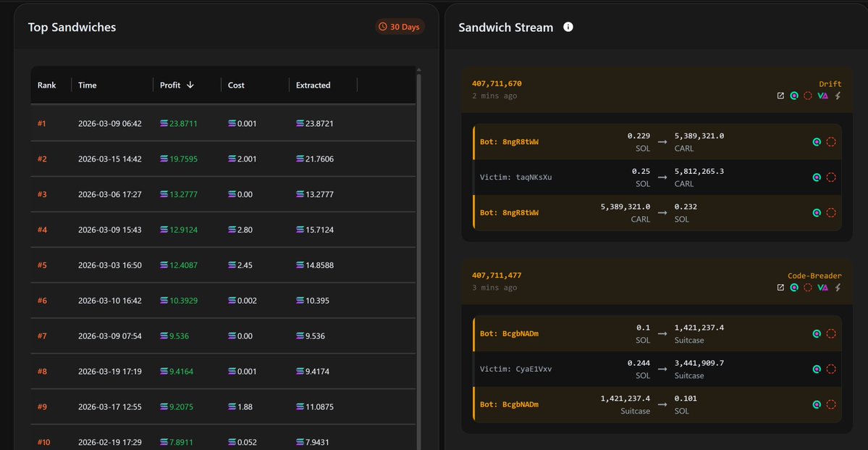Open teal explorer icon on 0.229 SOL bot row
Image resolution: width=868 pixels, height=450 pixels.
pyautogui.click(x=817, y=142)
